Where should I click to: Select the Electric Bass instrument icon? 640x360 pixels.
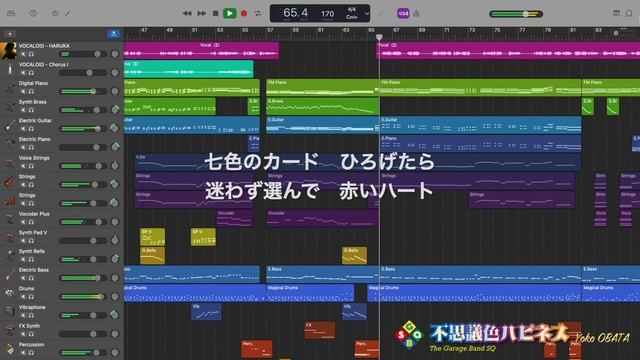coord(9,275)
